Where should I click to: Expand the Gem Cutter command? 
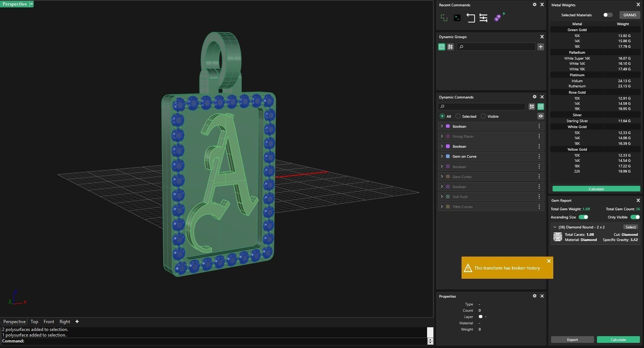point(442,177)
